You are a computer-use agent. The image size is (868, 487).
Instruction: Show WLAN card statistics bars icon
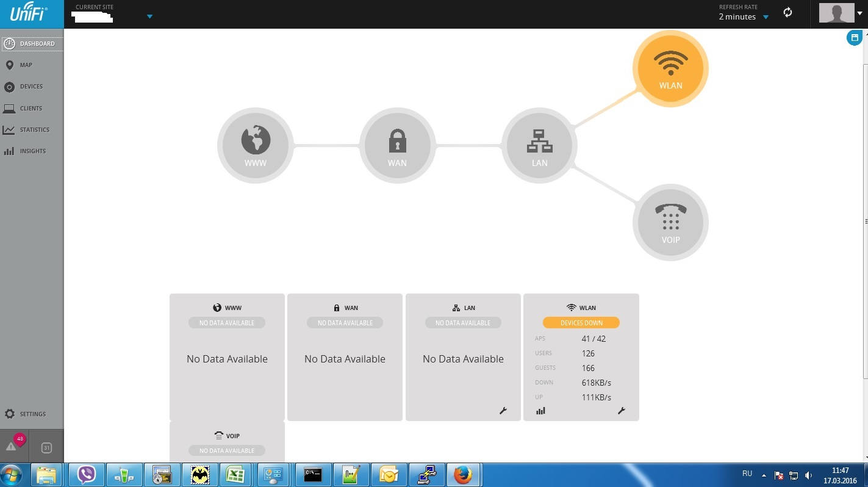pos(540,411)
